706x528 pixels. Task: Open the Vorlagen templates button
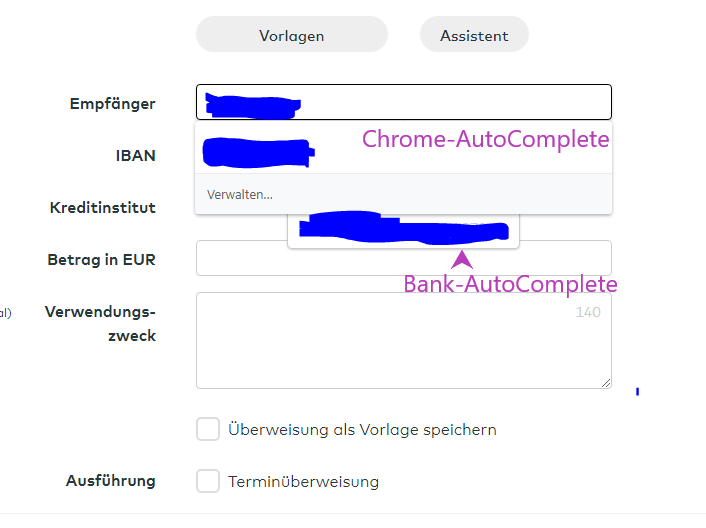[x=291, y=35]
